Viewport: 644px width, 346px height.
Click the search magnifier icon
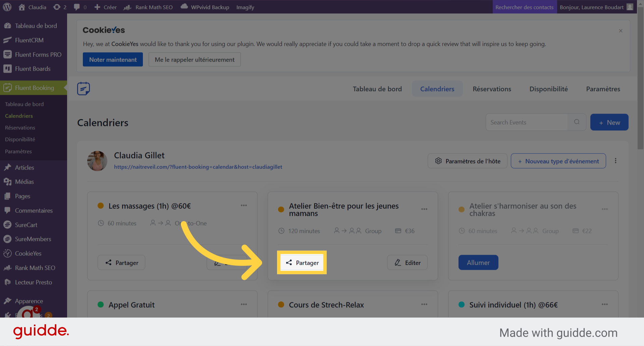[577, 122]
